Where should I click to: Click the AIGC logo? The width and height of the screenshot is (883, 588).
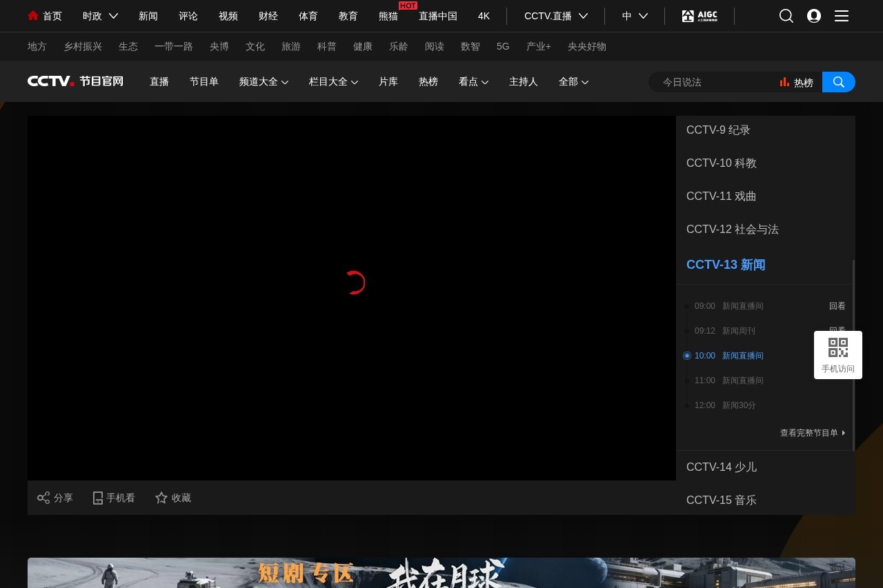[x=700, y=16]
